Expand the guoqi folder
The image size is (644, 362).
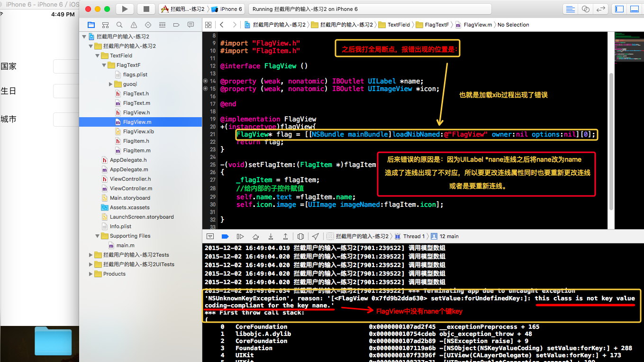coord(111,84)
